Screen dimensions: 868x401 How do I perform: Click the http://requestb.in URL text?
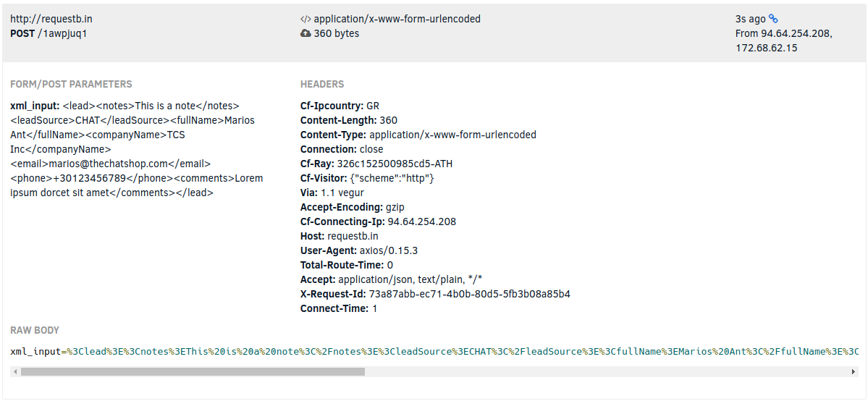(51, 19)
